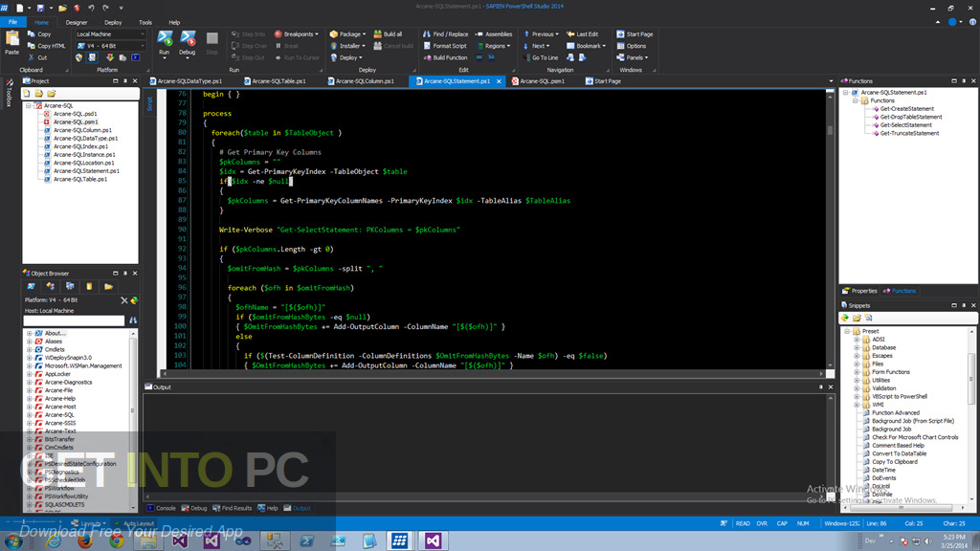
Task: Open the Find Results tab
Action: coord(232,508)
